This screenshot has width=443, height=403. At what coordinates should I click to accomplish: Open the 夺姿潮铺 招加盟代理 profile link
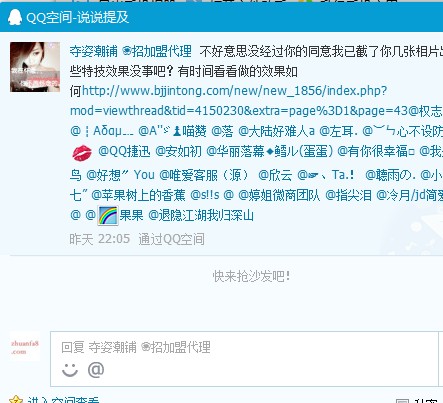click(x=130, y=51)
